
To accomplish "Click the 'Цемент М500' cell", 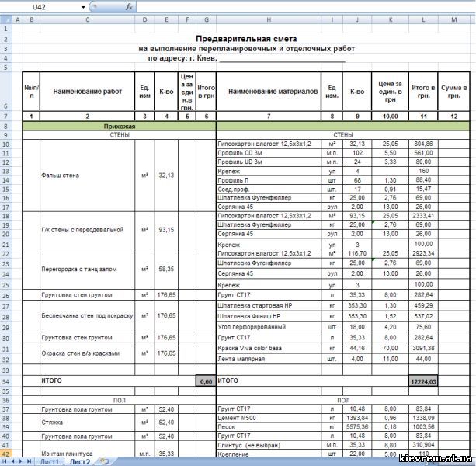I will (x=269, y=418).
